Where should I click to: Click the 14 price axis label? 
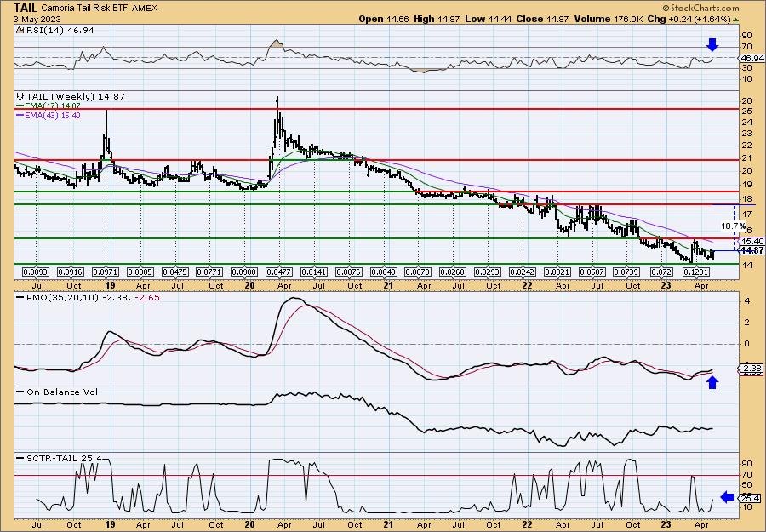[x=746, y=266]
